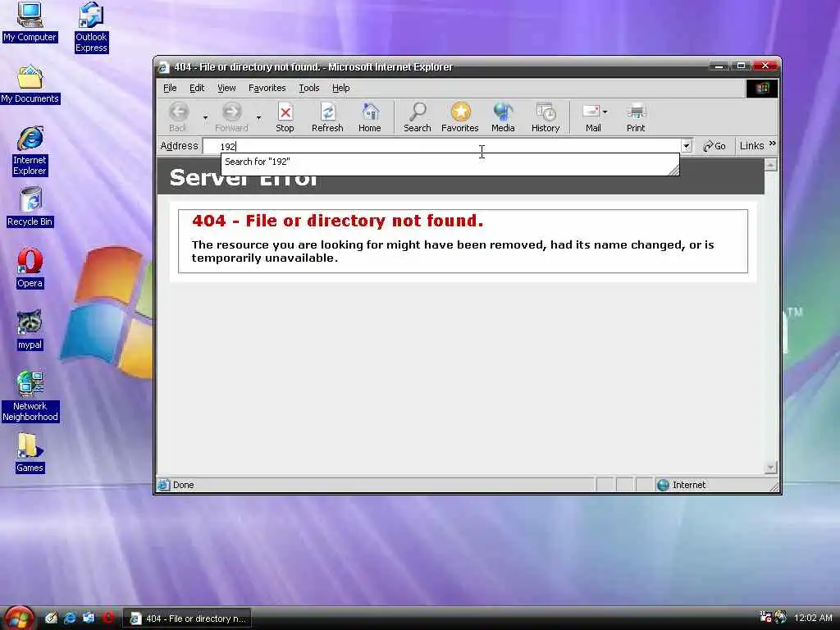Open the View menu
The height and width of the screenshot is (630, 840).
[x=226, y=88]
